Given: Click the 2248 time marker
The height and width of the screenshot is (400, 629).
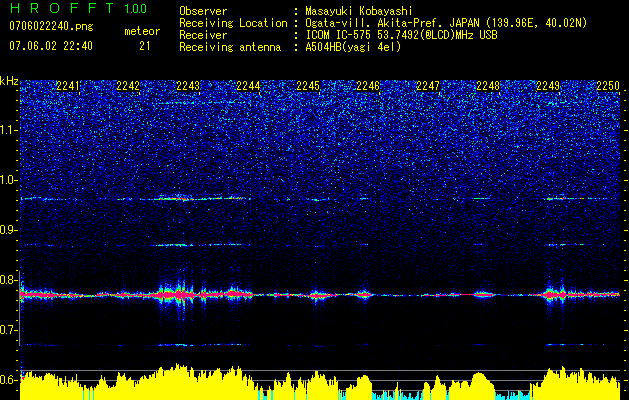Looking at the screenshot, I should 489,86.
